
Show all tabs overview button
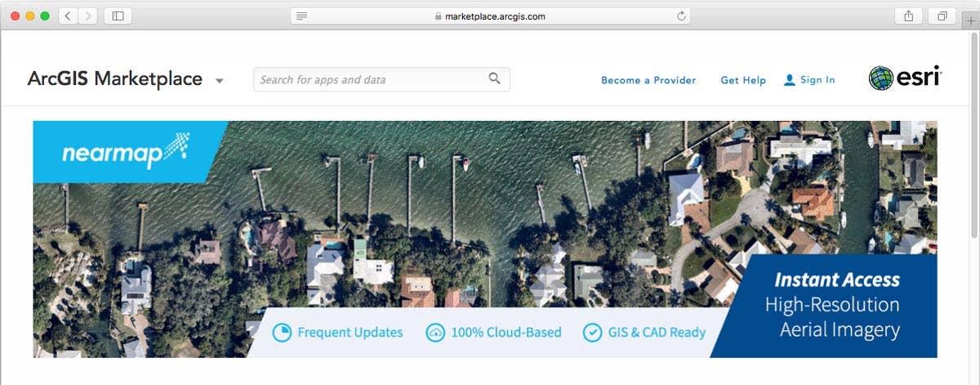[942, 16]
